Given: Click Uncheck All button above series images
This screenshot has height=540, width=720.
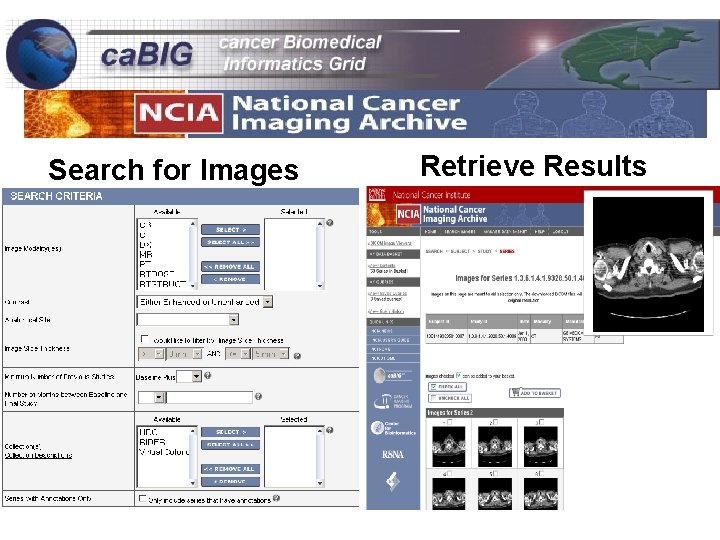Looking at the screenshot, I should (x=450, y=398).
